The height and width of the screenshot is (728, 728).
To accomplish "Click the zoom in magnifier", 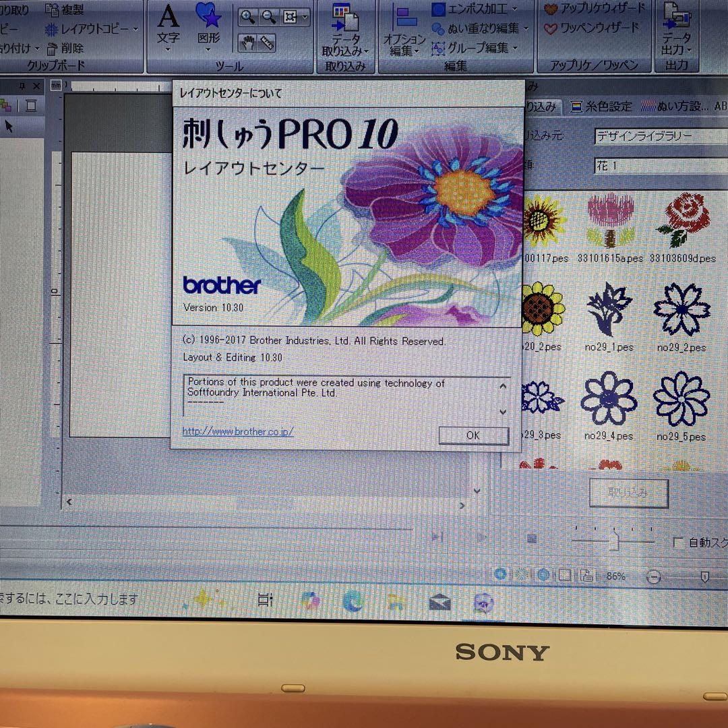I will pyautogui.click(x=247, y=17).
